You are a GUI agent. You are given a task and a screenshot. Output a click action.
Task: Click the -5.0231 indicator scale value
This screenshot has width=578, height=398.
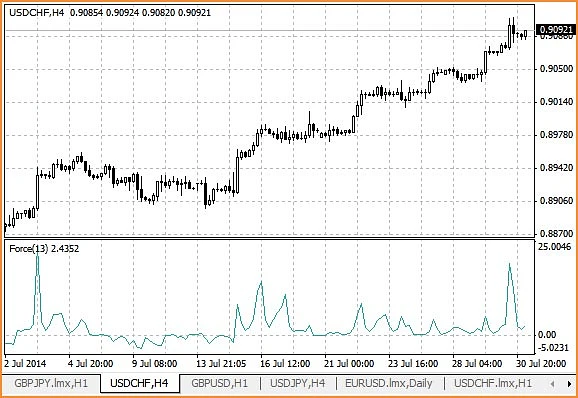pyautogui.click(x=554, y=348)
